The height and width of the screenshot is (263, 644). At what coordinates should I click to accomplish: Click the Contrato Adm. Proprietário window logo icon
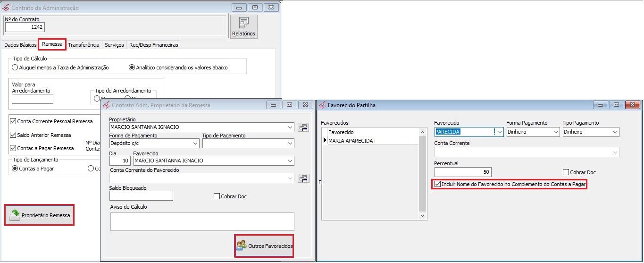tap(106, 105)
